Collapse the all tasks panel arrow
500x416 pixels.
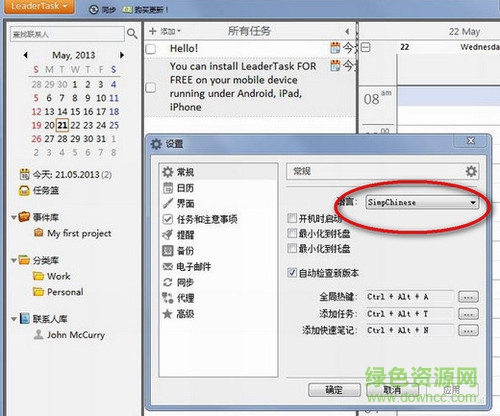coord(347,31)
